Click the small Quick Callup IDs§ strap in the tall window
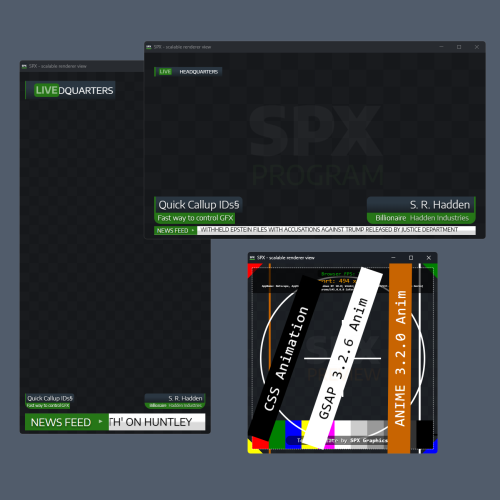This screenshot has height=500, width=500. 50,398
